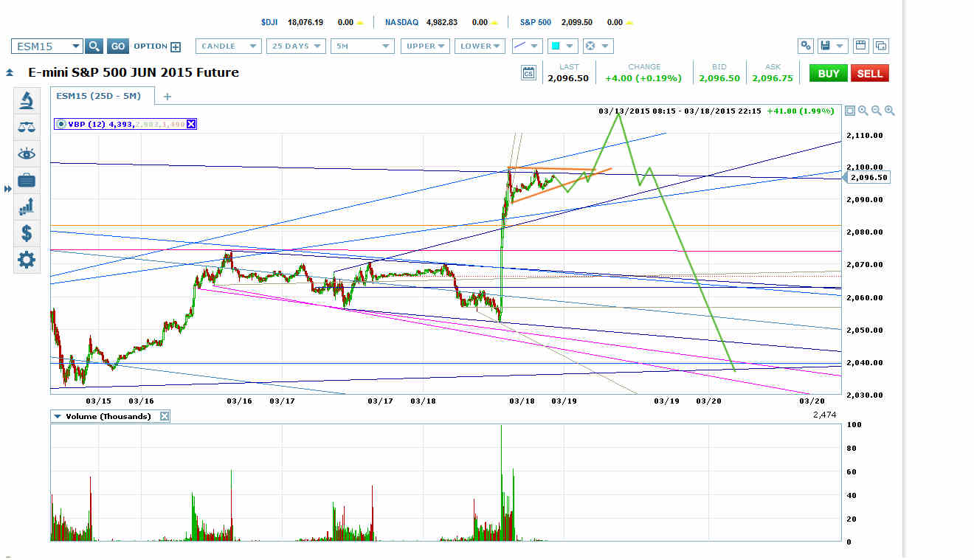This screenshot has width=974, height=560.
Task: Click the 2,110.00 price axis label
Action: point(866,135)
